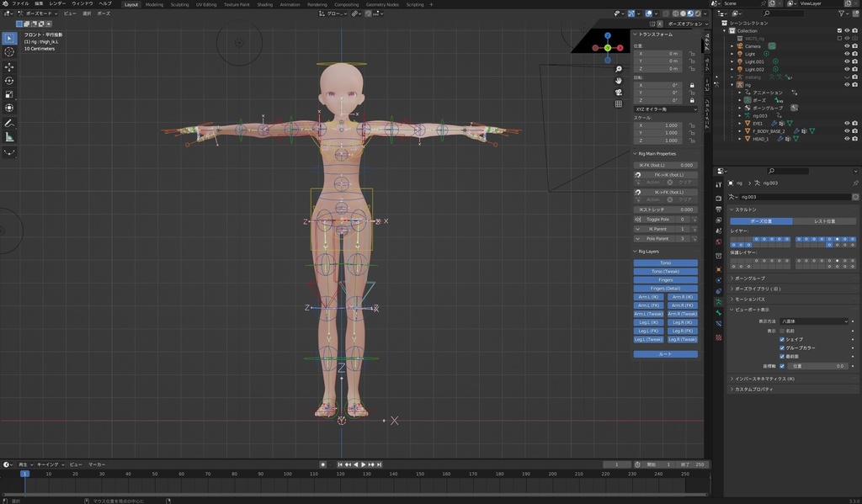Toggle the camera view icon
Viewport: 862px width, 504px height.
click(x=619, y=93)
